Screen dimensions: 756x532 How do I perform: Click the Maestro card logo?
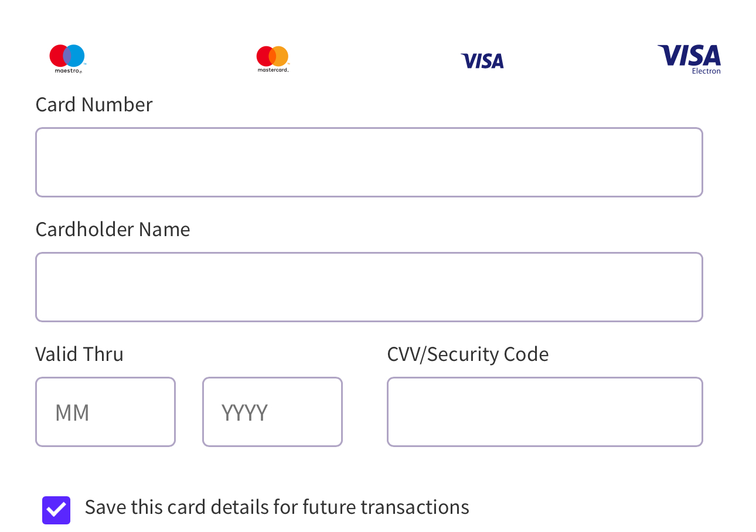click(x=67, y=59)
